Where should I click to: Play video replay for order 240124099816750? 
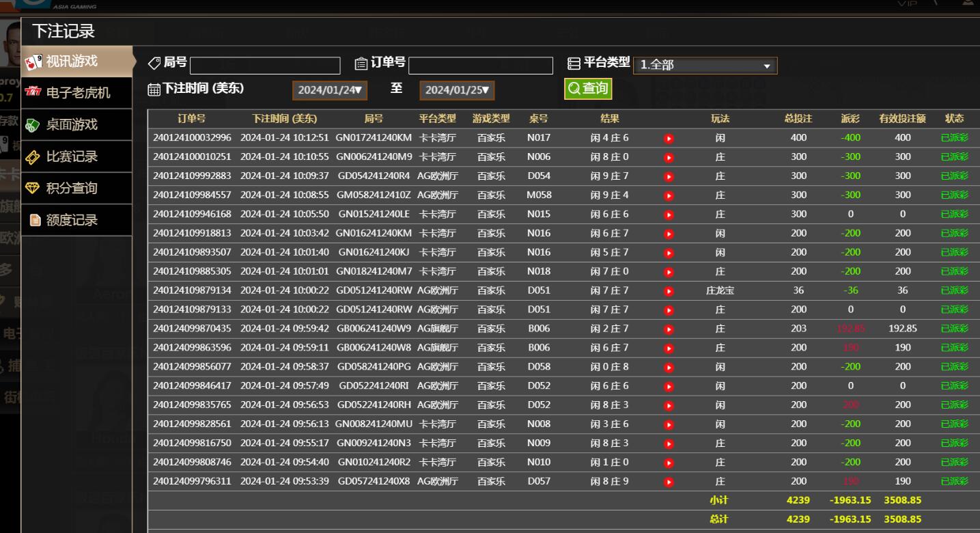click(669, 443)
